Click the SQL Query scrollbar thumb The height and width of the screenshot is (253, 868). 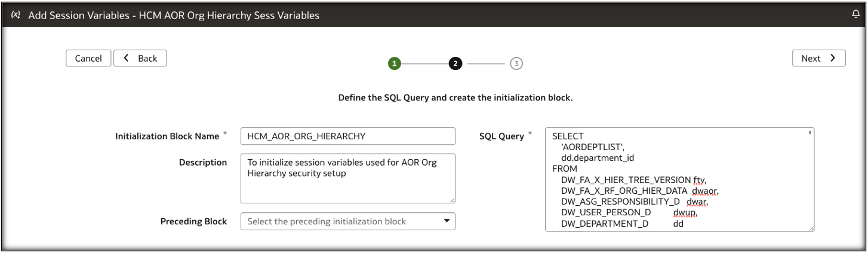[x=810, y=132]
